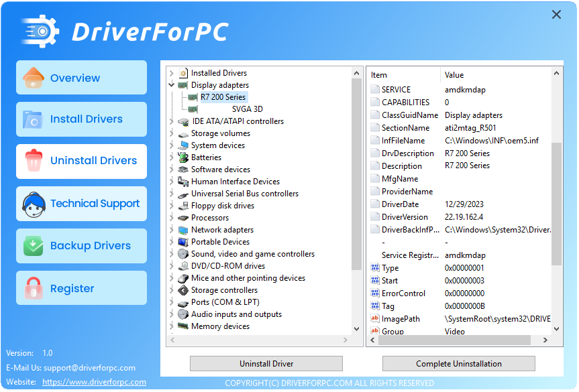Image resolution: width=579 pixels, height=392 pixels.
Task: Click the Install Drivers folder icon
Action: click(32, 119)
